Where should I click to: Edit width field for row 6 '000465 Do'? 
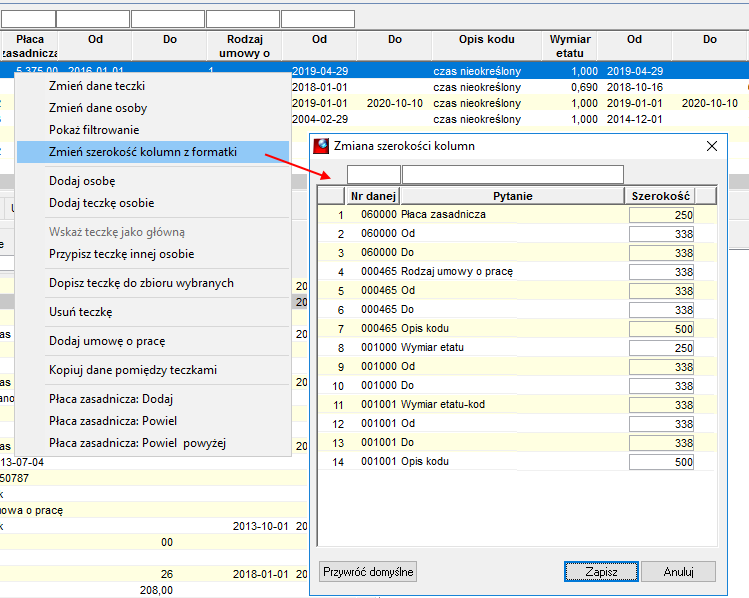click(x=661, y=310)
